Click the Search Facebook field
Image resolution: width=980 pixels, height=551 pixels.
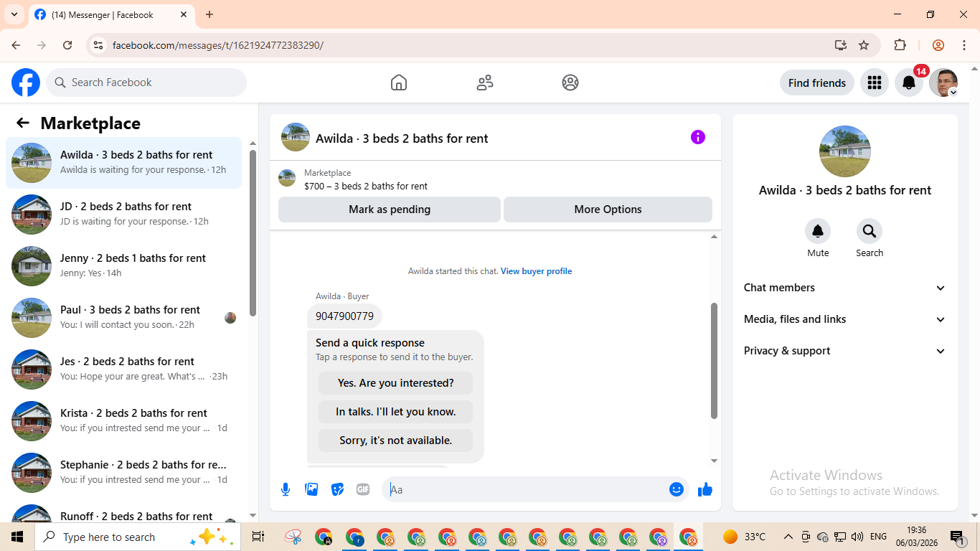tap(146, 83)
